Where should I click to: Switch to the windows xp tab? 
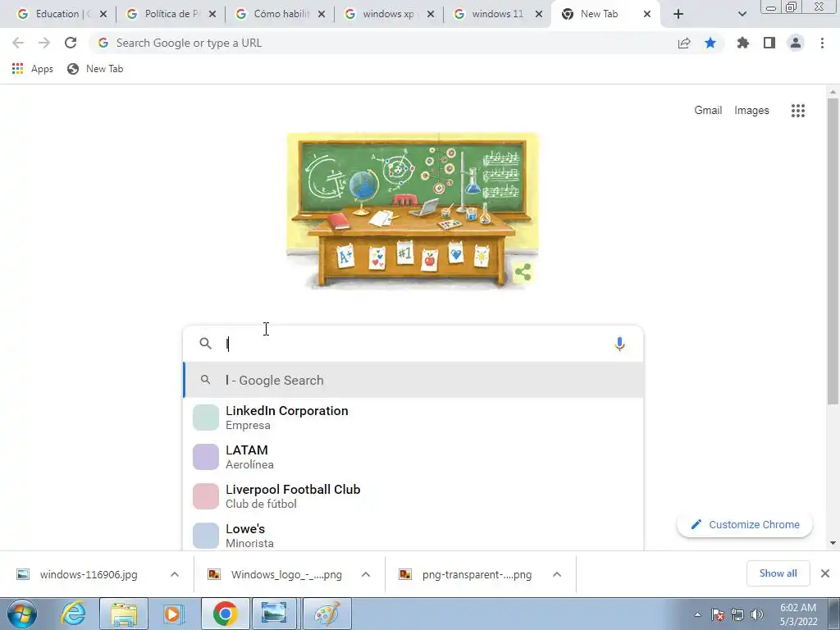click(385, 14)
